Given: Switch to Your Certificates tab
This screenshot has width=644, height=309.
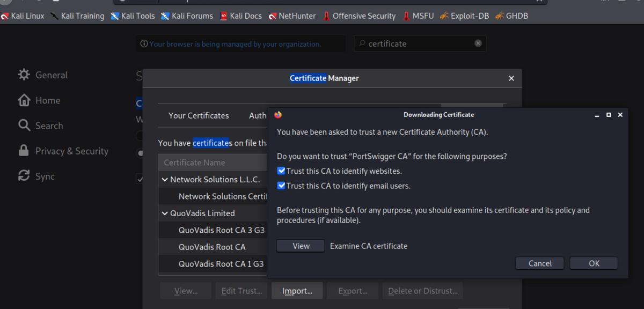Looking at the screenshot, I should coord(199,115).
